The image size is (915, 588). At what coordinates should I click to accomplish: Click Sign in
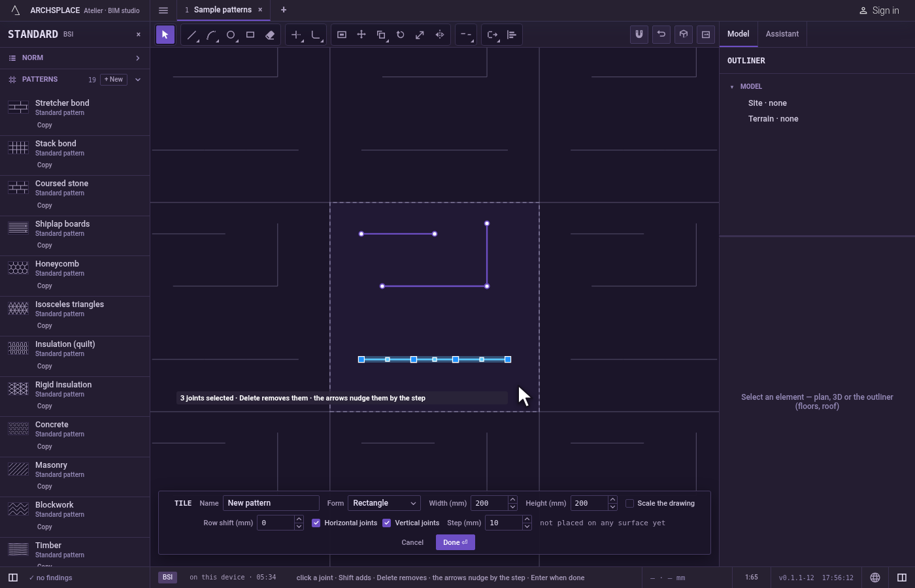[x=879, y=10]
